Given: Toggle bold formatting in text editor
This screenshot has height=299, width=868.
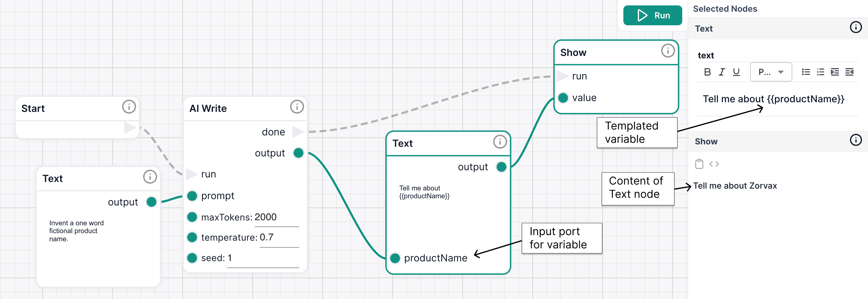Looking at the screenshot, I should pos(707,72).
